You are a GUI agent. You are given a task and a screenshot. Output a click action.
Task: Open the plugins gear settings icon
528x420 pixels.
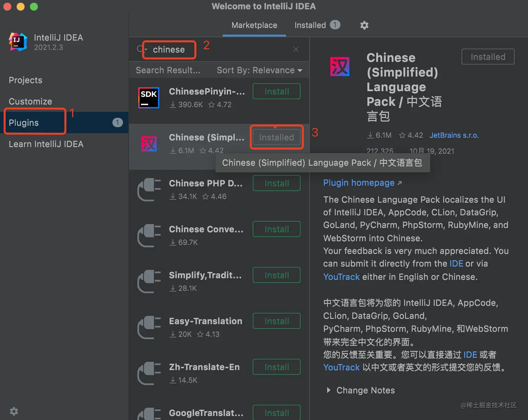[364, 25]
